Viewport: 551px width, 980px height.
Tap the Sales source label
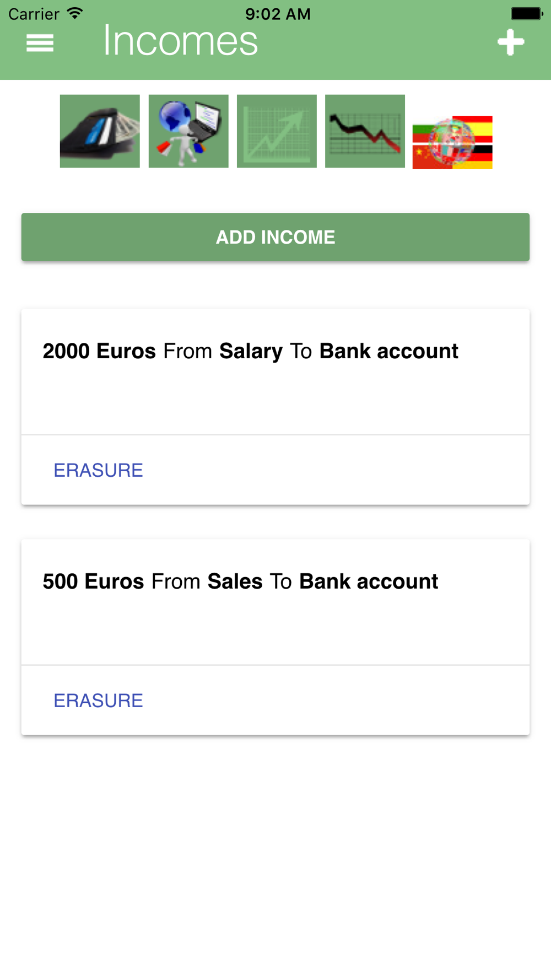coord(235,581)
